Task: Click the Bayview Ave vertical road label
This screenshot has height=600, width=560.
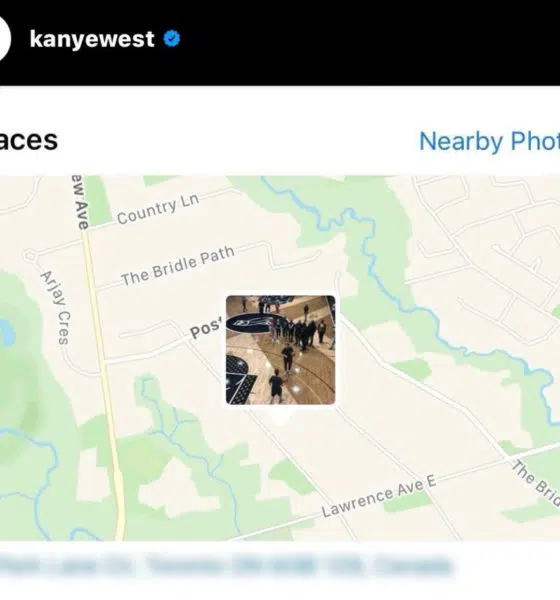Action: tap(81, 202)
